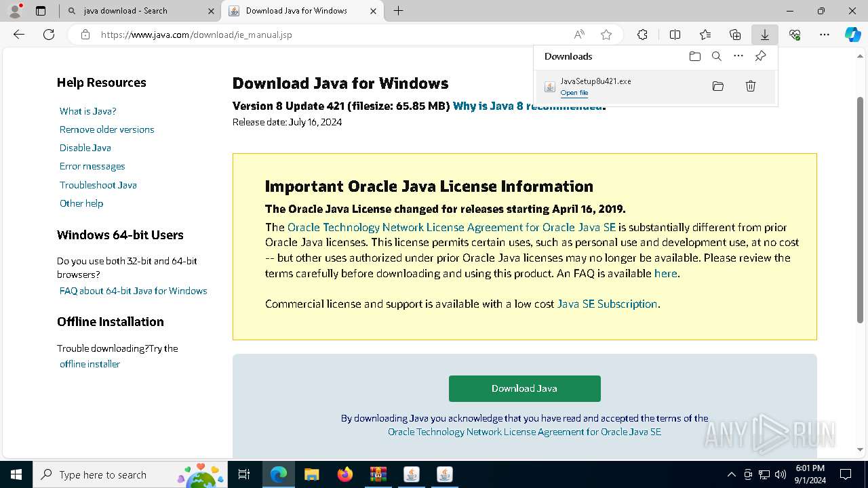Screen dimensions: 868x488
Task: Open downloads folder icon in panel header
Action: point(694,56)
